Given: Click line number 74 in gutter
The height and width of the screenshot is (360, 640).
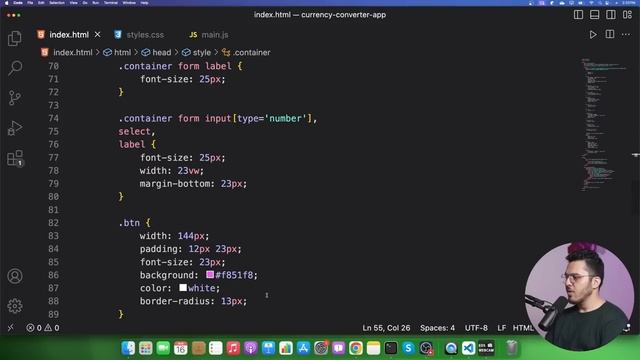Looking at the screenshot, I should click(x=53, y=118).
